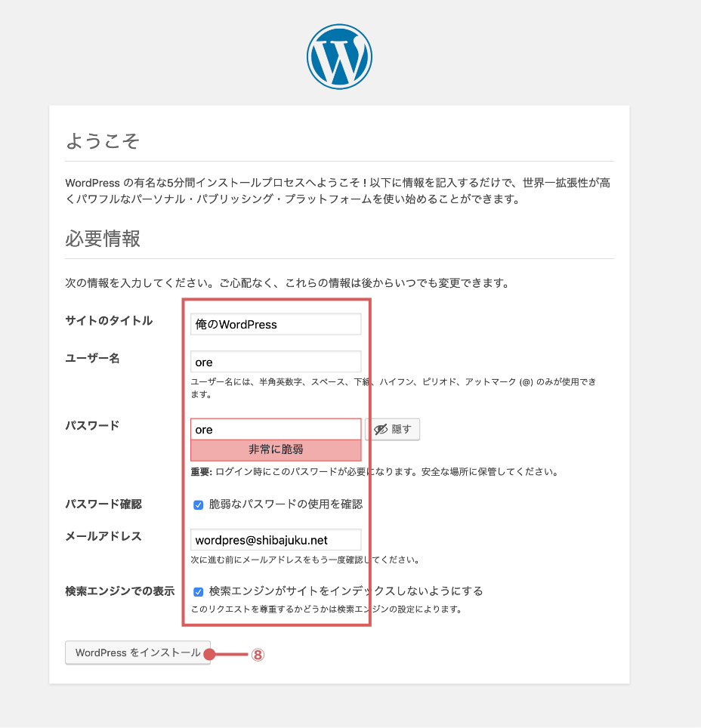The width and height of the screenshot is (701, 728).
Task: Focus the メールアドレス input field
Action: 276,540
